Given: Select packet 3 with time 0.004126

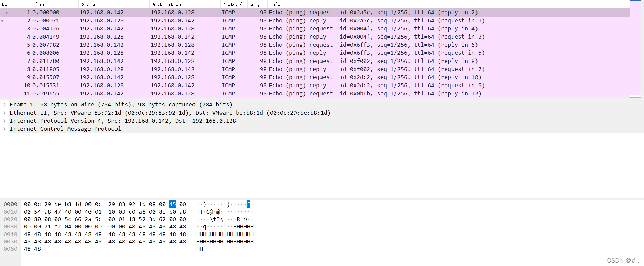Looking at the screenshot, I should tap(315, 29).
